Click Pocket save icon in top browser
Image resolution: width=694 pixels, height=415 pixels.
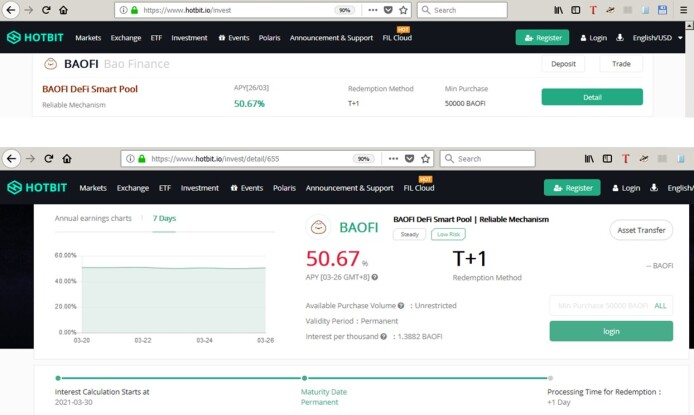click(388, 10)
